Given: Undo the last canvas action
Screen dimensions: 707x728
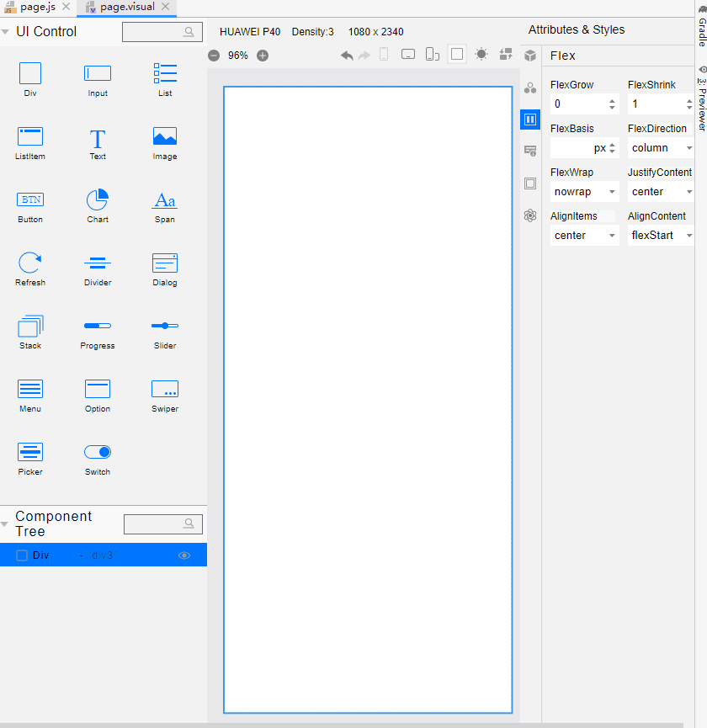Looking at the screenshot, I should (347, 56).
